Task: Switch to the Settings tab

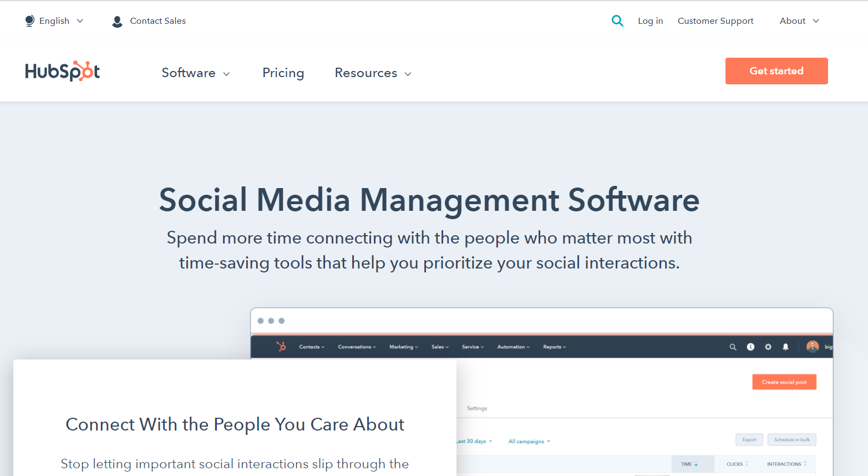Action: coord(477,408)
